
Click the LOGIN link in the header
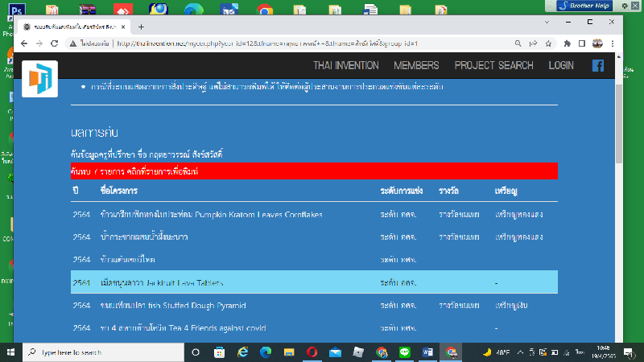point(561,66)
